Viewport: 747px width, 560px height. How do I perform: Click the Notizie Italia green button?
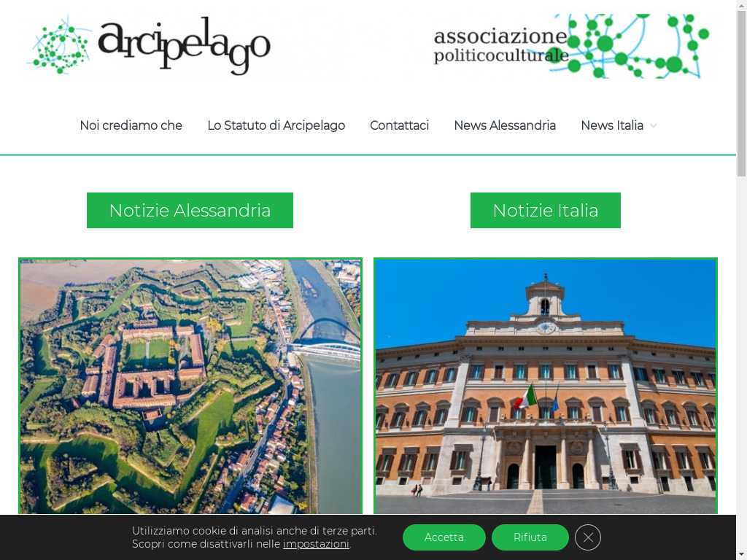tap(546, 210)
